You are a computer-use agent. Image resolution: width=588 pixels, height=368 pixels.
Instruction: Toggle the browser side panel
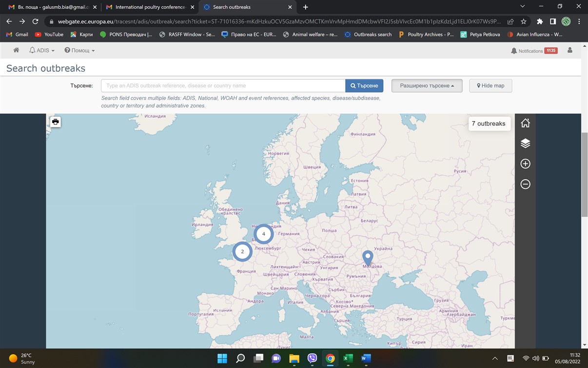coord(553,21)
